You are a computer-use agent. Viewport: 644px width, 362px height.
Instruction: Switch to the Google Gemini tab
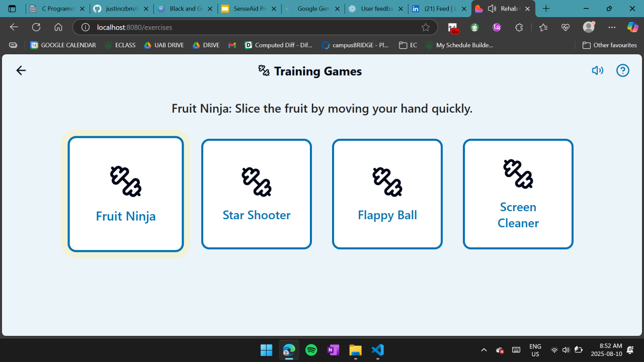313,9
